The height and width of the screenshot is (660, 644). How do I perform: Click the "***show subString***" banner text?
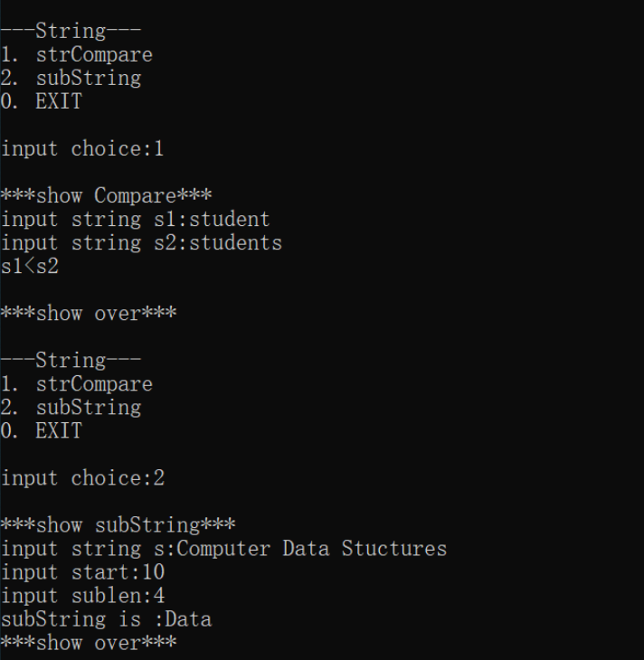[118, 525]
